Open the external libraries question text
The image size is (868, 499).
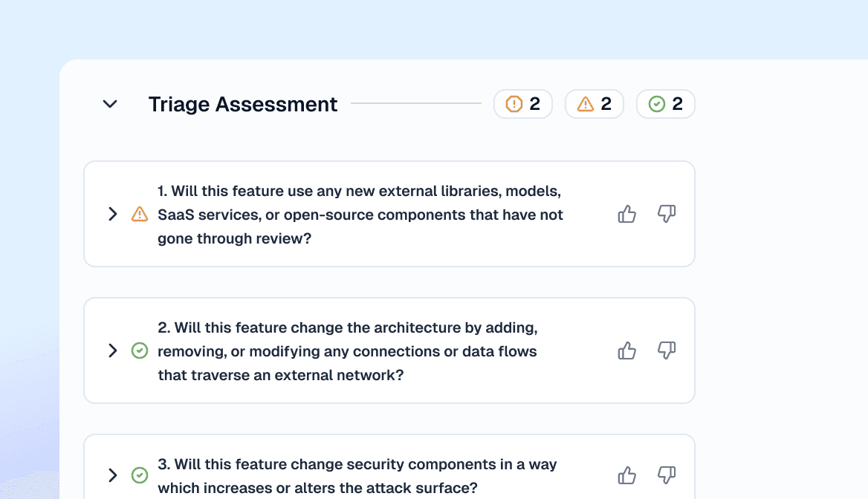coord(360,215)
